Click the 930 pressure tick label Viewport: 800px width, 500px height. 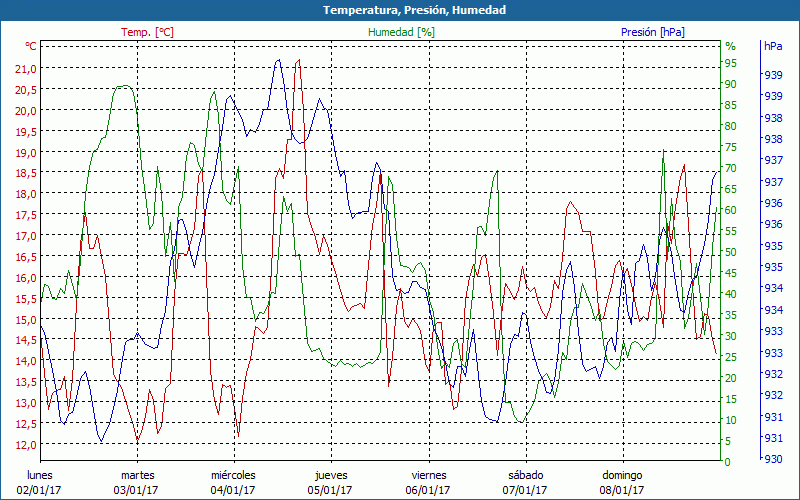click(x=773, y=459)
